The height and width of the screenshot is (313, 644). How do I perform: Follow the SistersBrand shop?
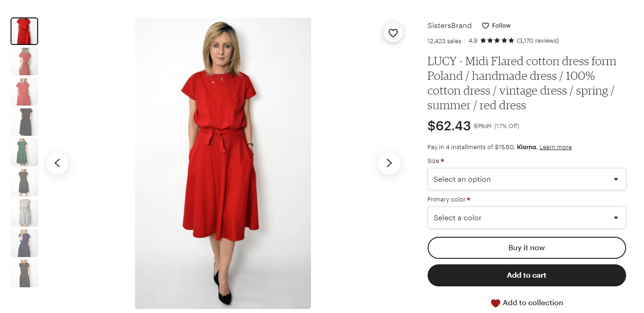[496, 26]
